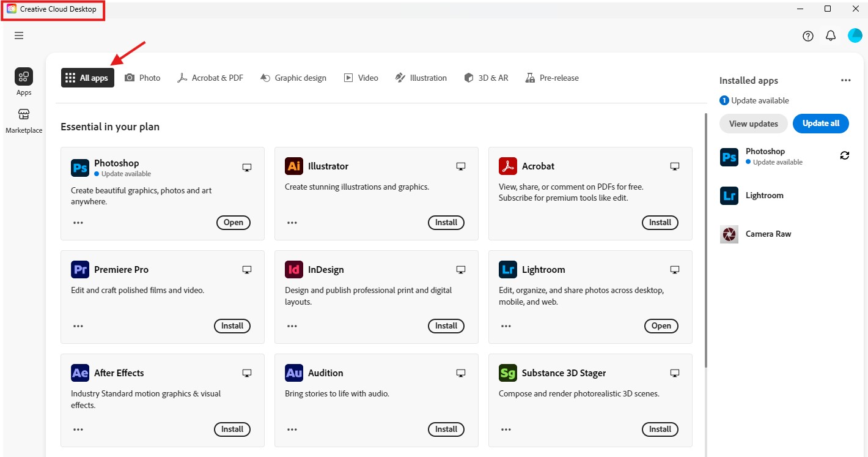
Task: Open the notifications bell icon
Action: tap(831, 36)
